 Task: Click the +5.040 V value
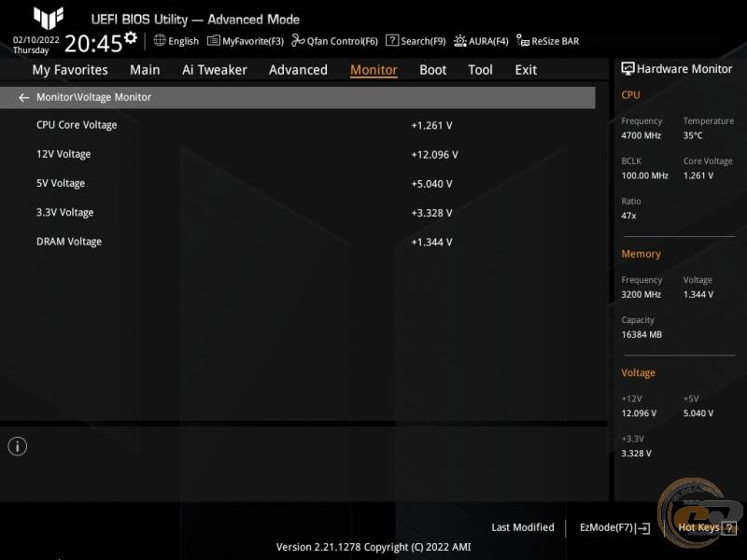click(431, 184)
